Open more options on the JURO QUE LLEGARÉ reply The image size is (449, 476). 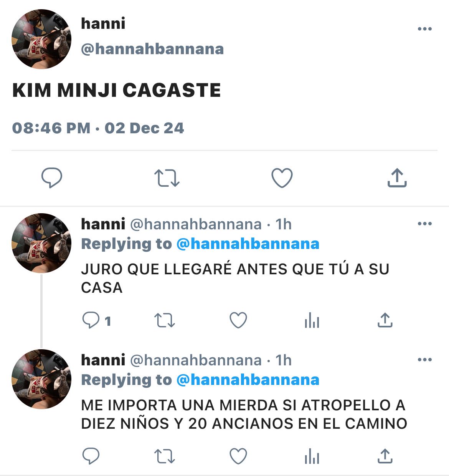[424, 224]
